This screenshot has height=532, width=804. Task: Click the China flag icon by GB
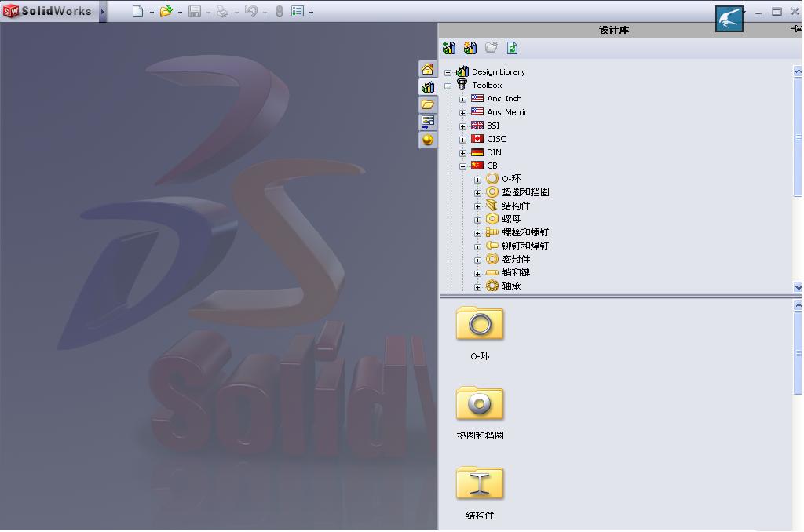[x=477, y=165]
